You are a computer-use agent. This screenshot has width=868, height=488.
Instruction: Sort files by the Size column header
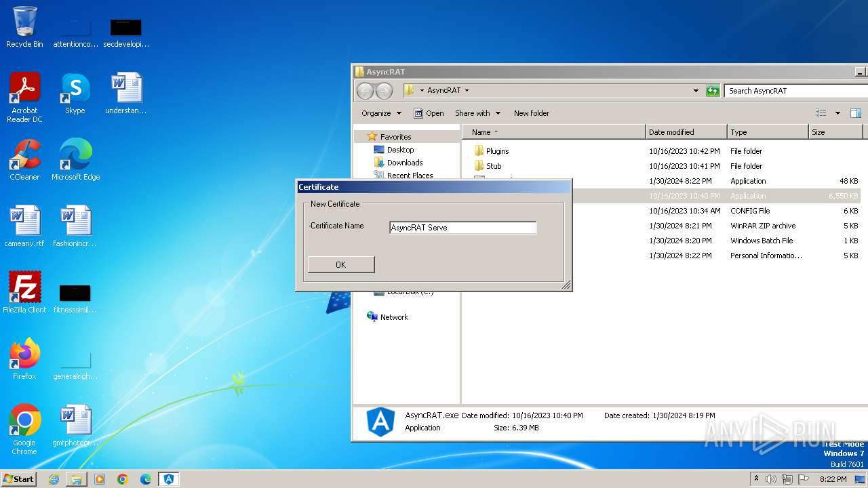point(835,132)
